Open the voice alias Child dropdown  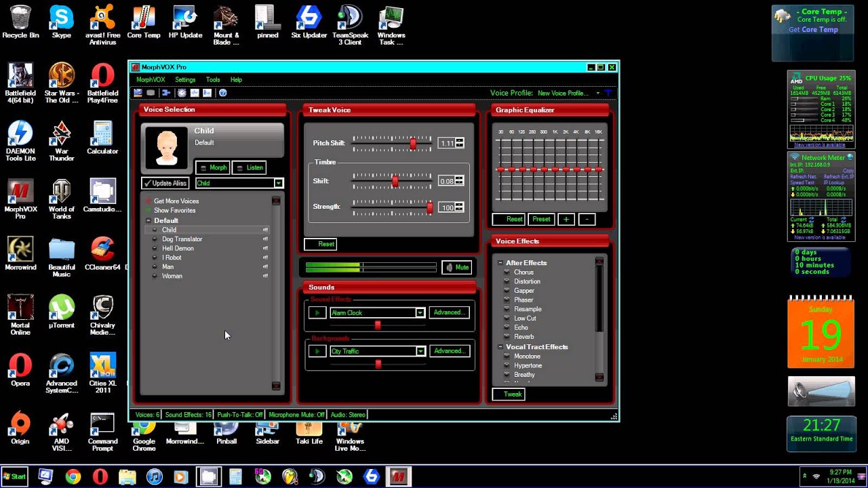pyautogui.click(x=278, y=183)
